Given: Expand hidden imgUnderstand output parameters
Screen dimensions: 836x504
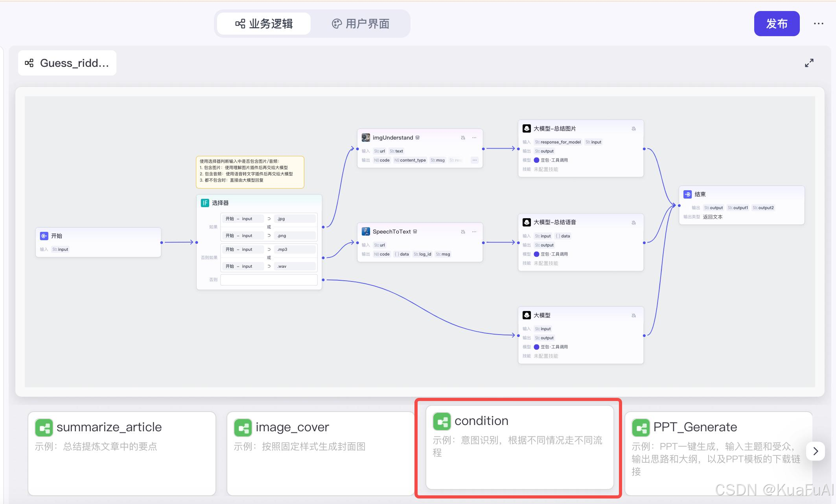Looking at the screenshot, I should pyautogui.click(x=475, y=160).
